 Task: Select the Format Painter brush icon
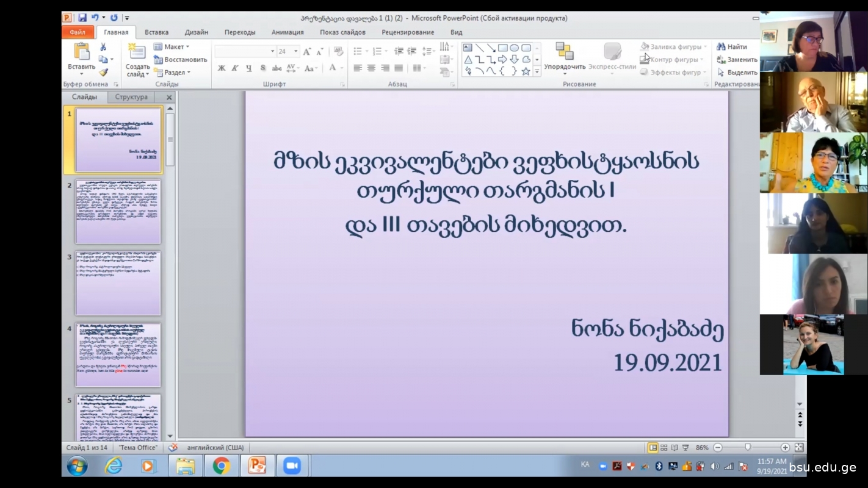pyautogui.click(x=103, y=73)
